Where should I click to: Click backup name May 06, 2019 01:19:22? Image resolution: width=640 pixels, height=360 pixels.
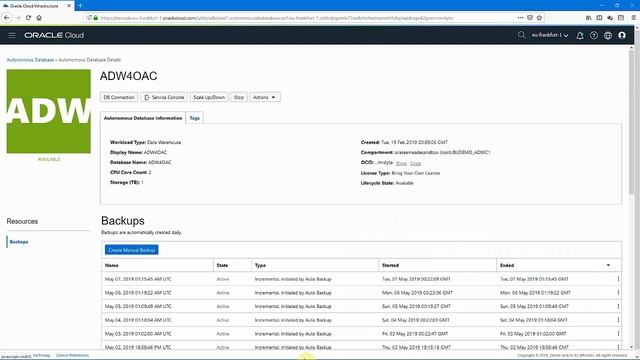138,293
